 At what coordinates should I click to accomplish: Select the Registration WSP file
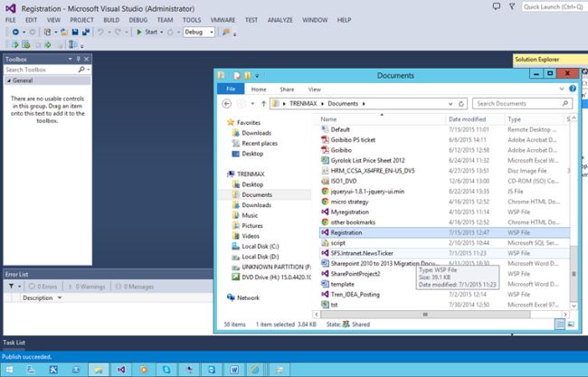[x=346, y=231]
